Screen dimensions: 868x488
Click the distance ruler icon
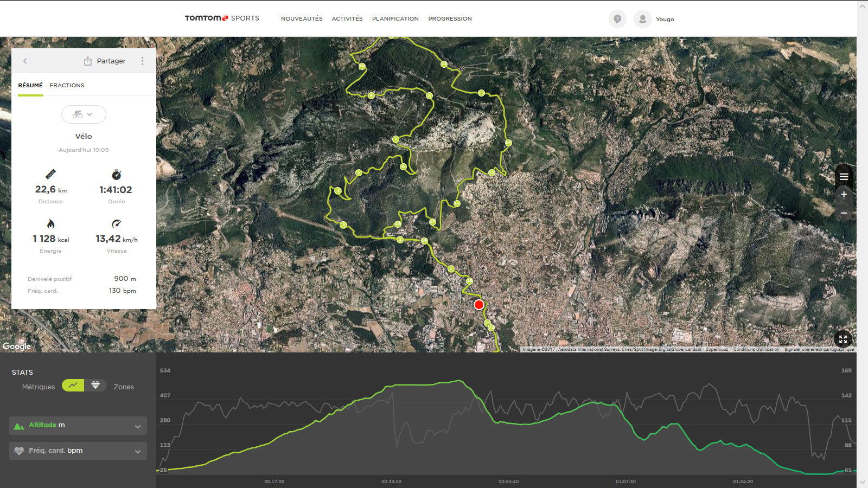pos(50,175)
